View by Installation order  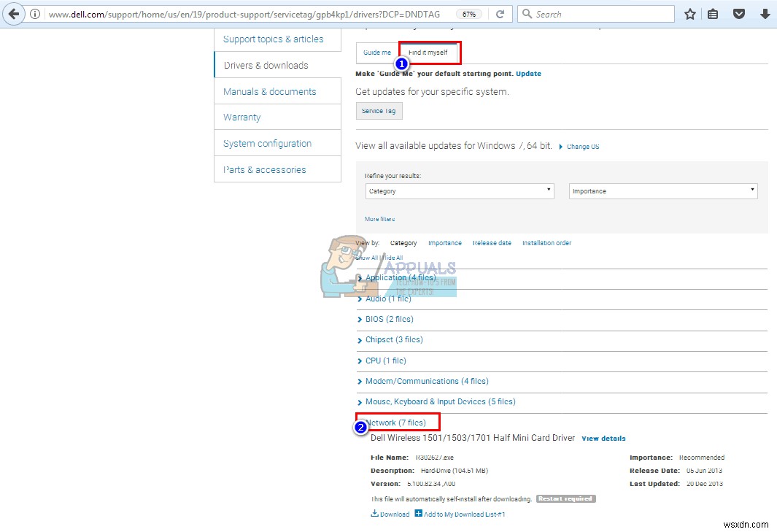click(x=546, y=244)
